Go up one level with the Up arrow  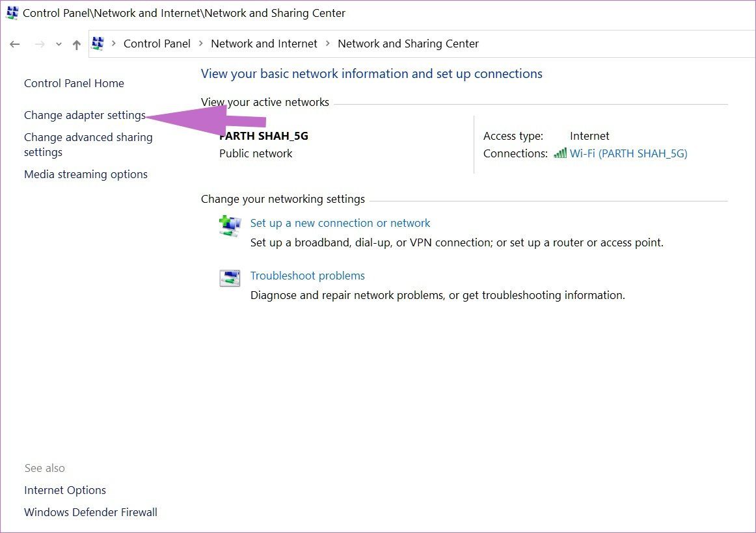[76, 45]
